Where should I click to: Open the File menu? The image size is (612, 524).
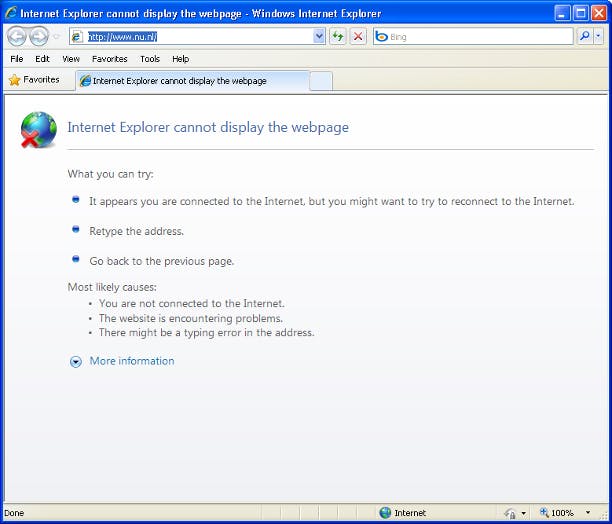pos(17,59)
